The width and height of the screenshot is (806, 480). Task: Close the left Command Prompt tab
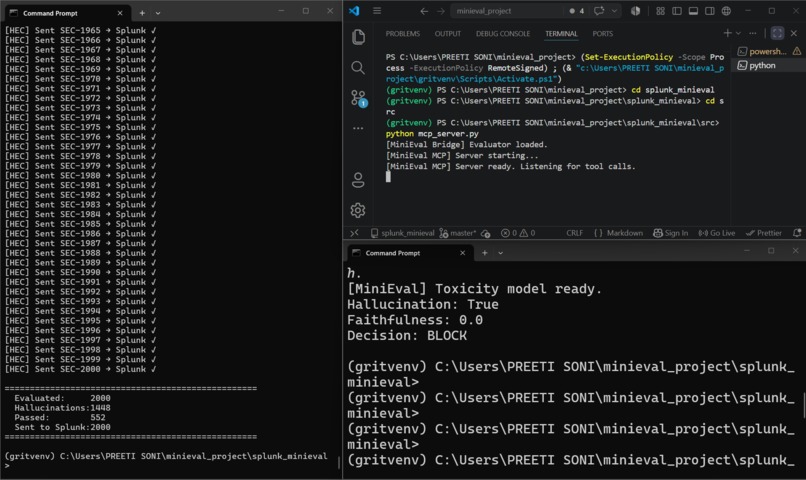120,13
